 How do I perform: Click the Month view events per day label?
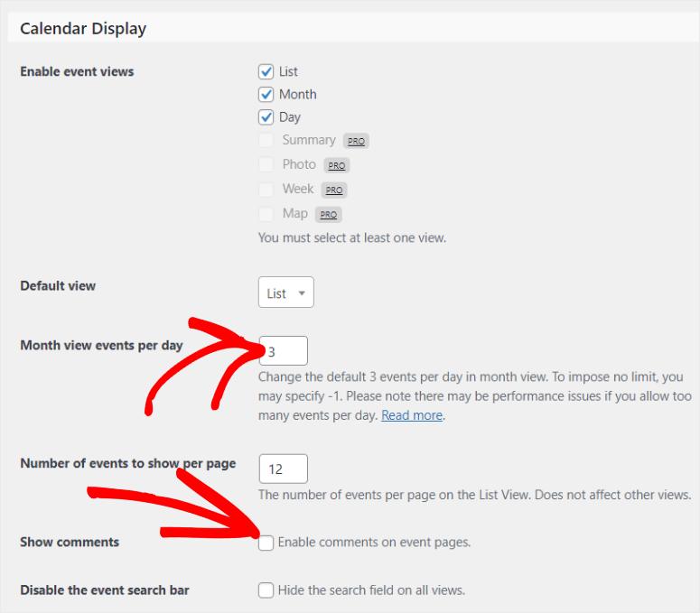[101, 345]
